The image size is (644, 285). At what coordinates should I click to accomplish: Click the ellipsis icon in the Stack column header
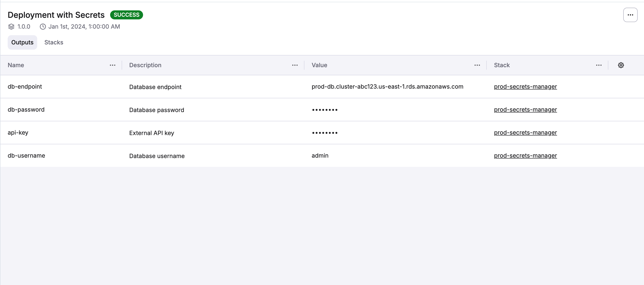(x=598, y=65)
